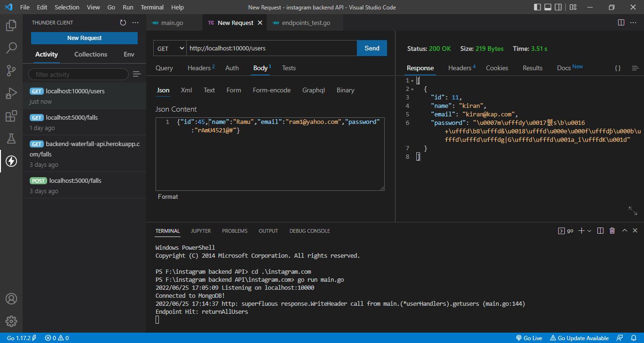644x343 pixels.
Task: Select the Xml body type
Action: [186, 90]
